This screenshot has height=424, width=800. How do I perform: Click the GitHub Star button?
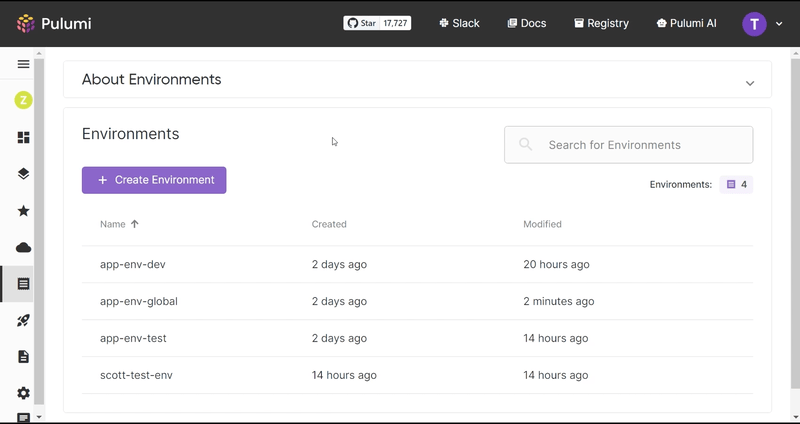(x=362, y=23)
